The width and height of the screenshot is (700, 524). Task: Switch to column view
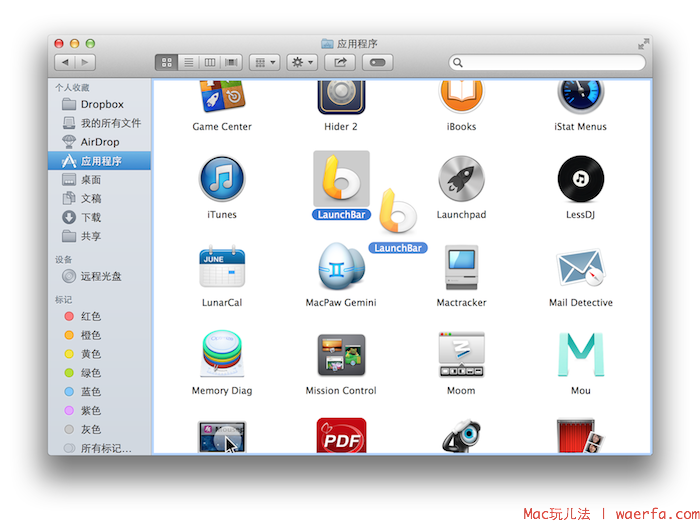[x=210, y=62]
